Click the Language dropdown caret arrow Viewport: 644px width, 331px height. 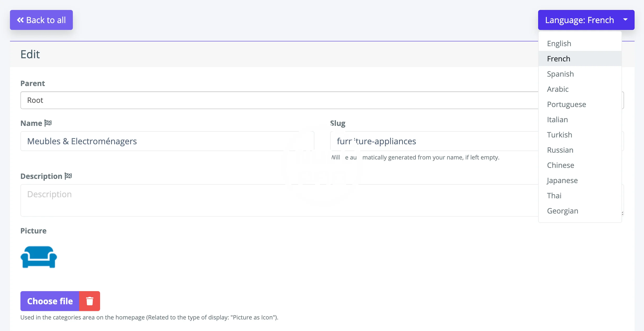point(625,20)
